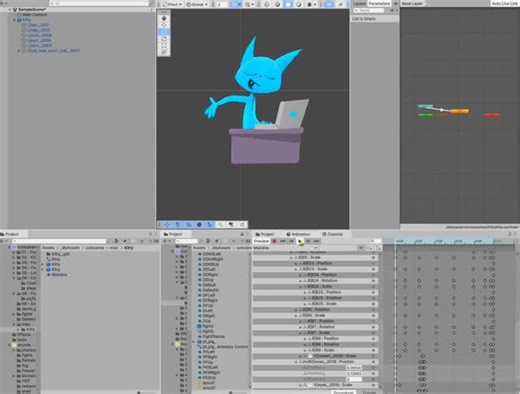Open the Mainline clip selection dropdown
Image resolution: width=520 pixels, height=394 pixels.
click(285, 248)
